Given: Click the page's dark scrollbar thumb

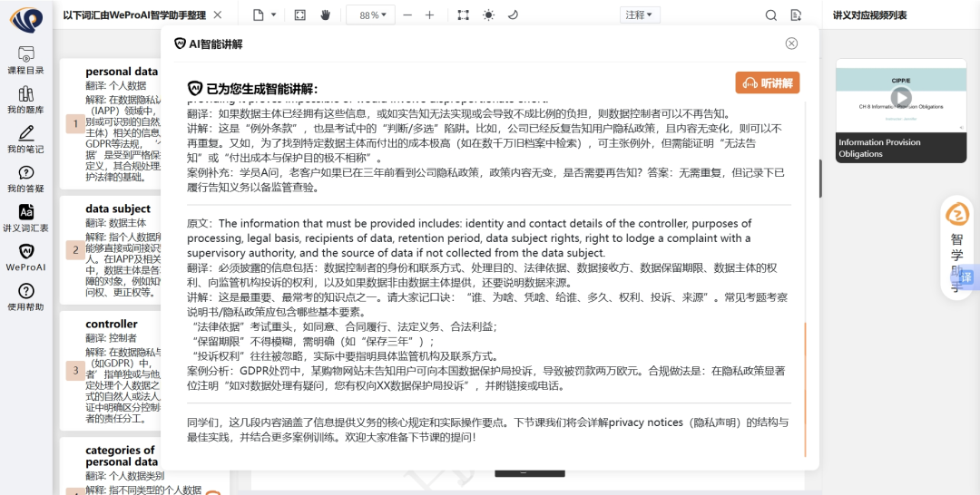Looking at the screenshot, I should (x=820, y=179).
